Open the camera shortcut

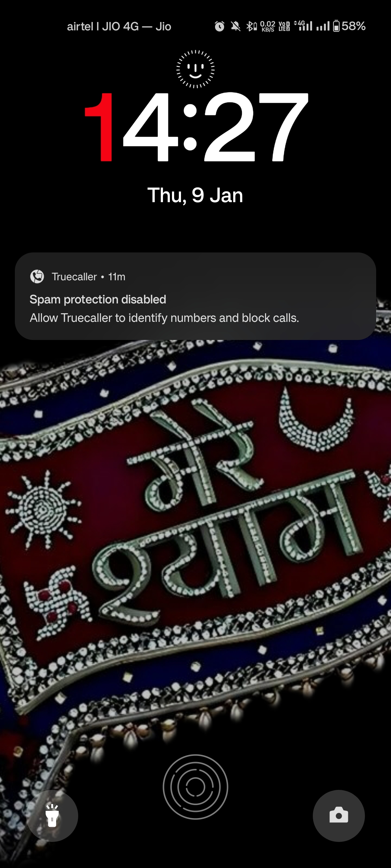(x=339, y=816)
